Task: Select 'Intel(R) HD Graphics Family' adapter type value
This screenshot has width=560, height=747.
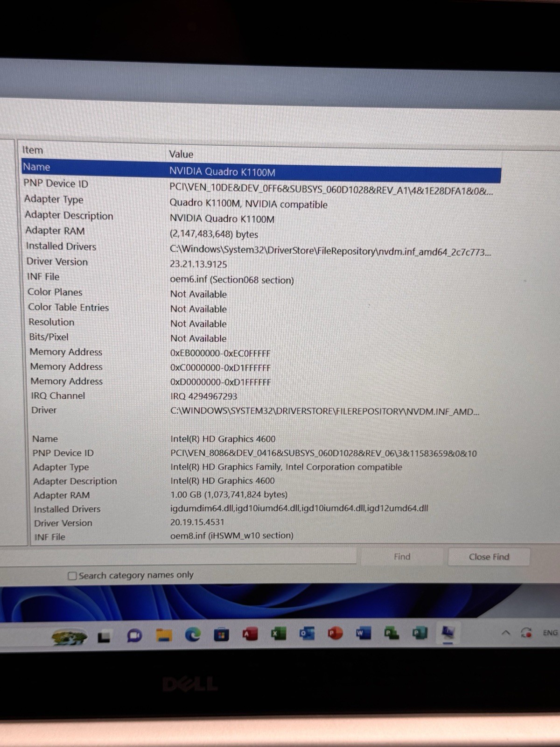Action: click(286, 467)
